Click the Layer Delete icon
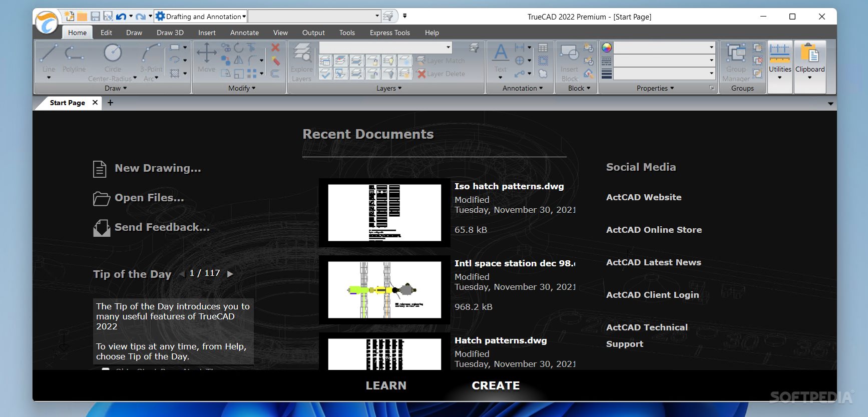 point(441,74)
